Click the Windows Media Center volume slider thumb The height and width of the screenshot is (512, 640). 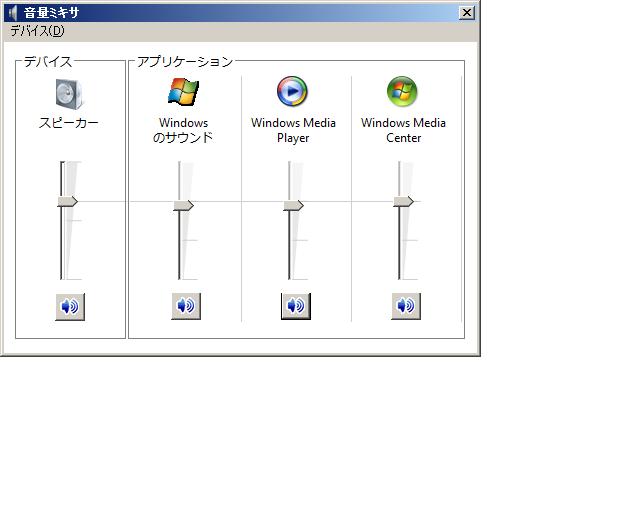[x=403, y=201]
